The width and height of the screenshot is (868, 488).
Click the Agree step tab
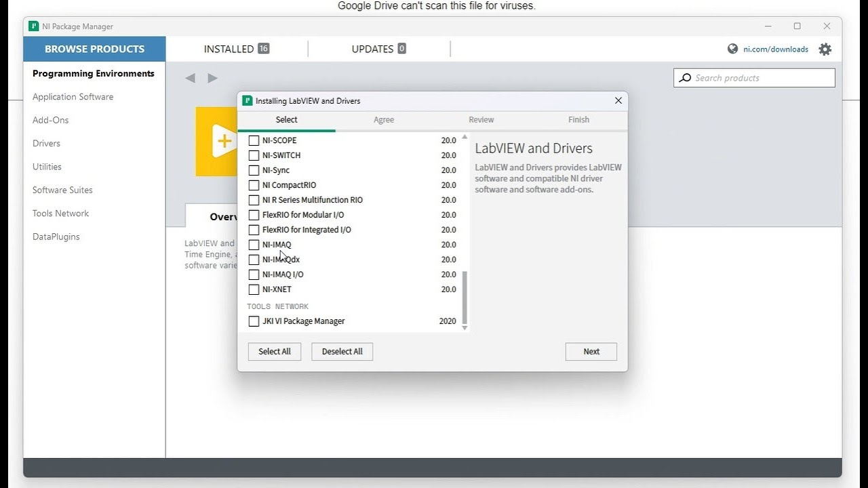pyautogui.click(x=384, y=119)
